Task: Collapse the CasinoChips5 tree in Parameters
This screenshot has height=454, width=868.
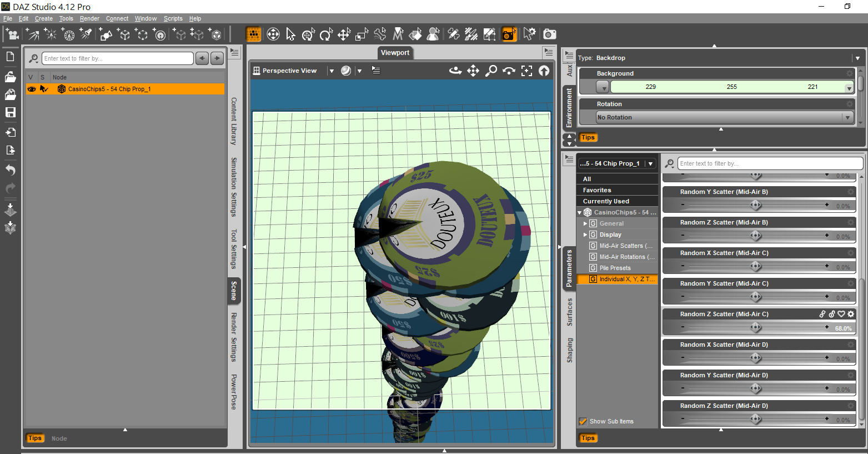Action: point(579,212)
